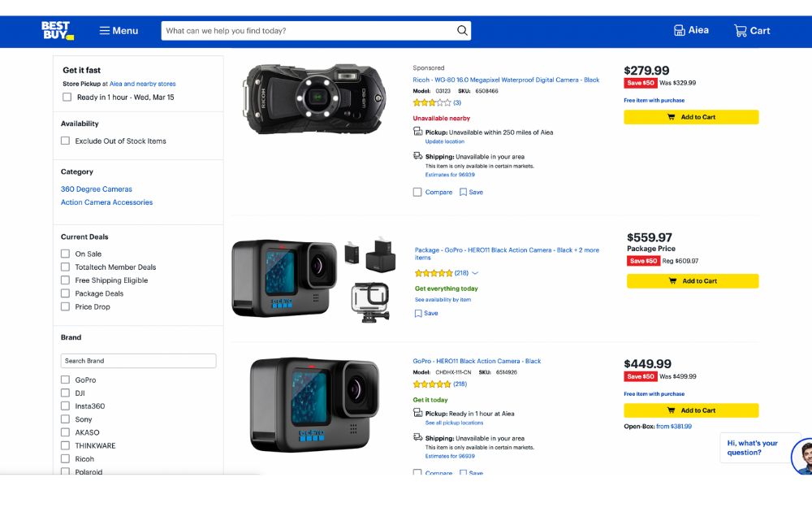Open the Ricoh WG-80 camera thumbnail

point(313,98)
